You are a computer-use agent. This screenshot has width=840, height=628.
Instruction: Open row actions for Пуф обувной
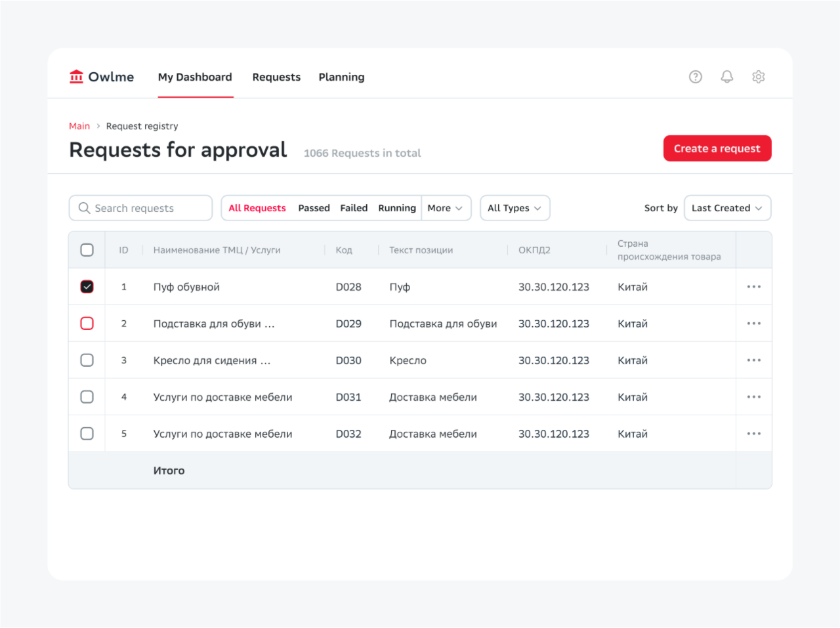click(x=754, y=287)
